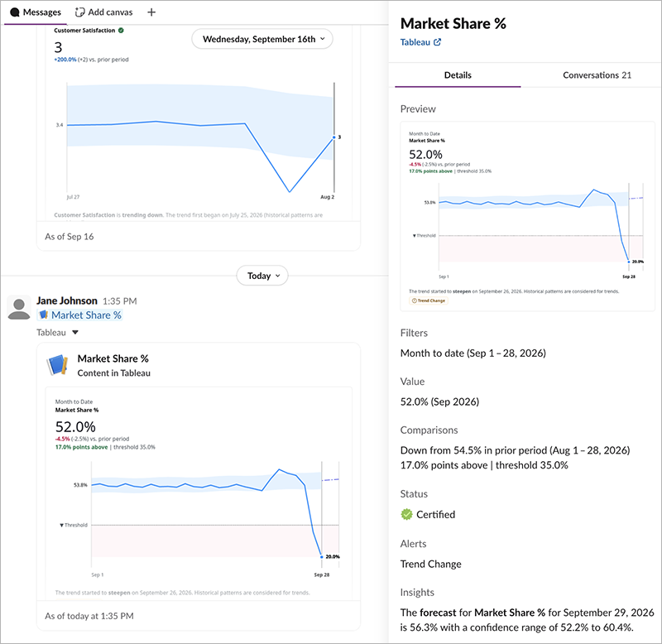Click the forecast insight text for September 29

click(x=527, y=620)
